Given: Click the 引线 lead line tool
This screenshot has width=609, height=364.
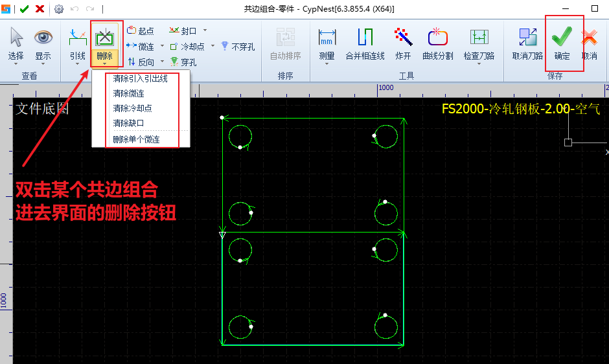Looking at the screenshot, I should 78,43.
